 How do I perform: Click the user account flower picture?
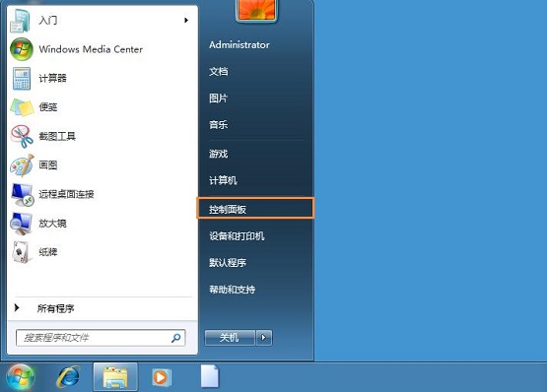(256, 11)
